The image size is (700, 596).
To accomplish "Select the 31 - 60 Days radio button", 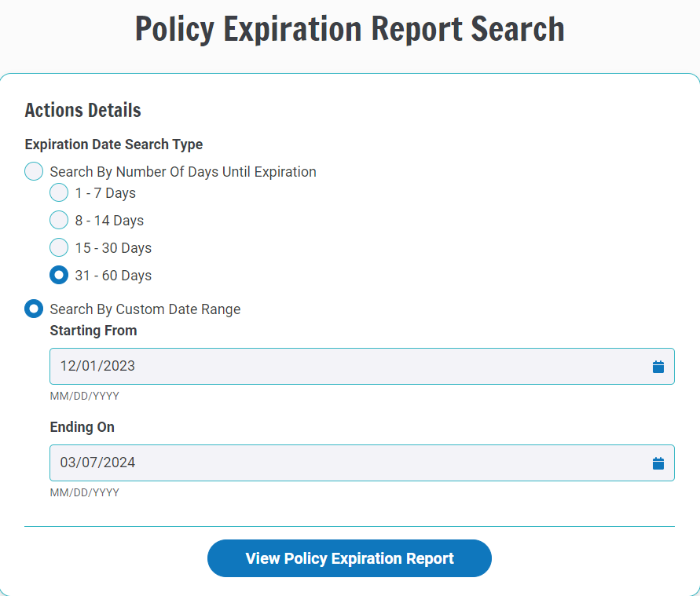I will 59,275.
